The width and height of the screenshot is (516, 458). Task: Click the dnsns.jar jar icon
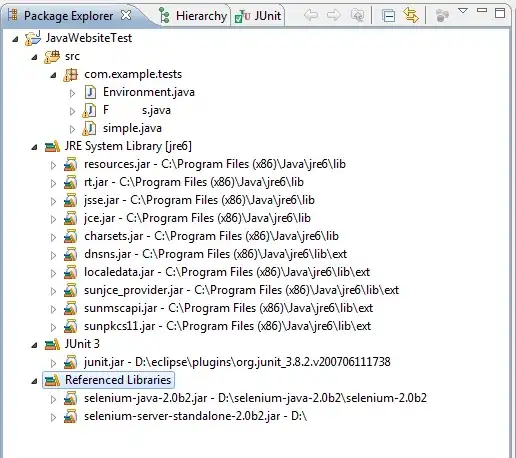70,254
